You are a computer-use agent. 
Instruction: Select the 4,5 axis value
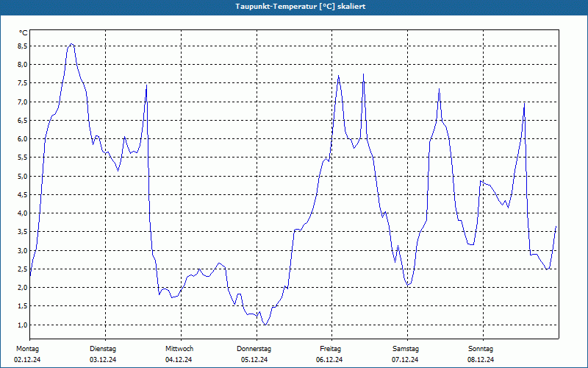click(x=24, y=195)
